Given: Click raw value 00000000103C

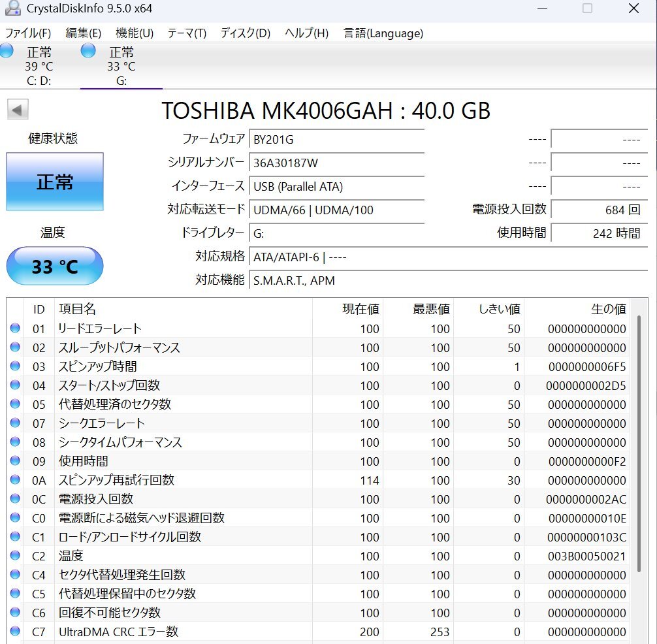Looking at the screenshot, I should point(586,537).
